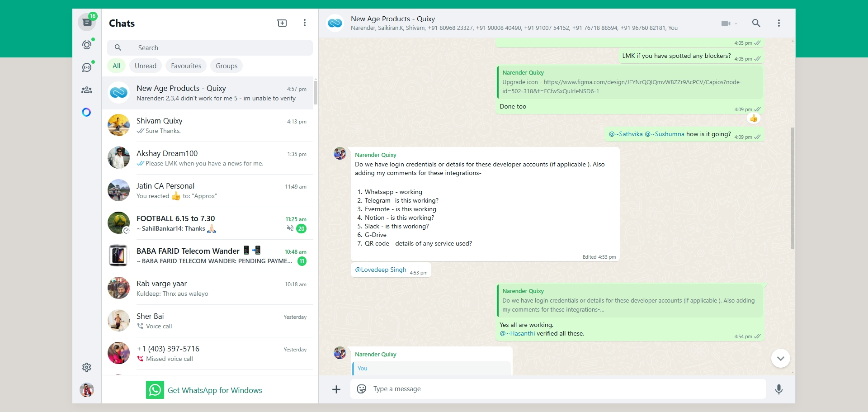Jump to quoted credentials message in green reply
Image resolution: width=868 pixels, height=412 pixels.
click(x=630, y=301)
